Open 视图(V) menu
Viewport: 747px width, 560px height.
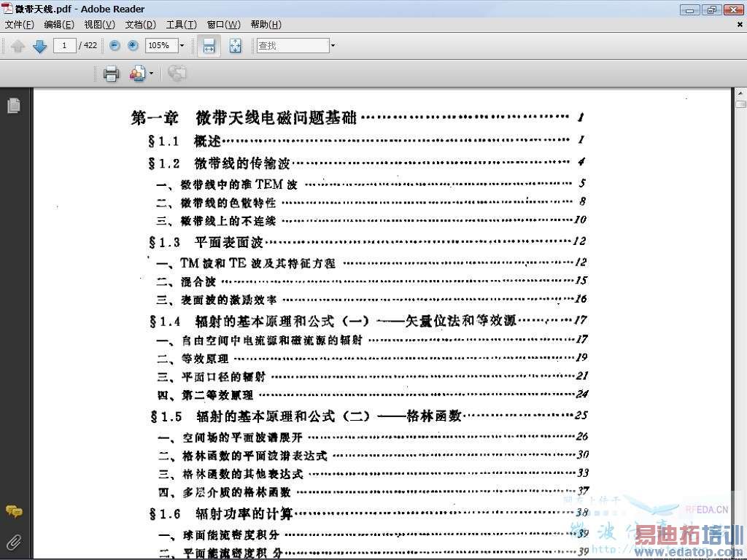(x=99, y=24)
